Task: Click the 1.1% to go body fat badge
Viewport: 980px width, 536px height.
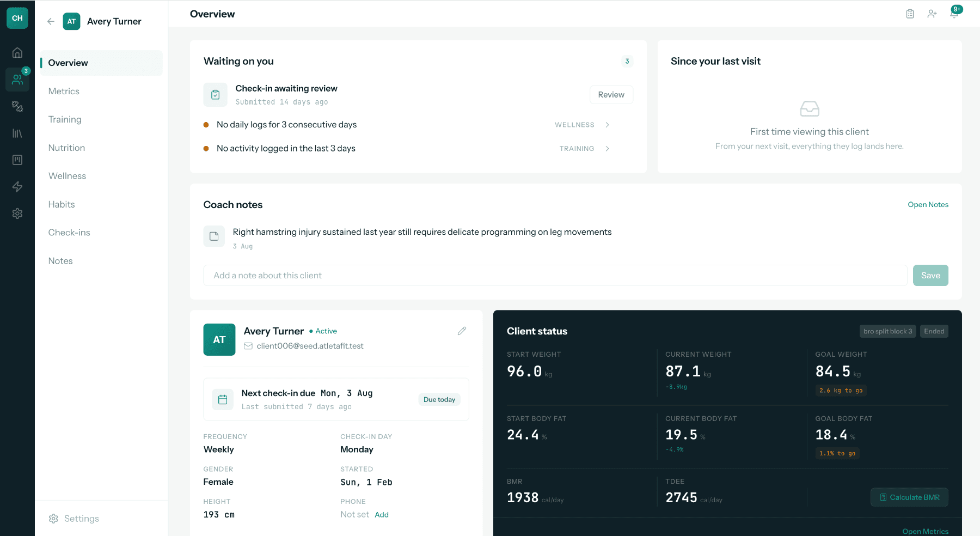Action: [837, 453]
